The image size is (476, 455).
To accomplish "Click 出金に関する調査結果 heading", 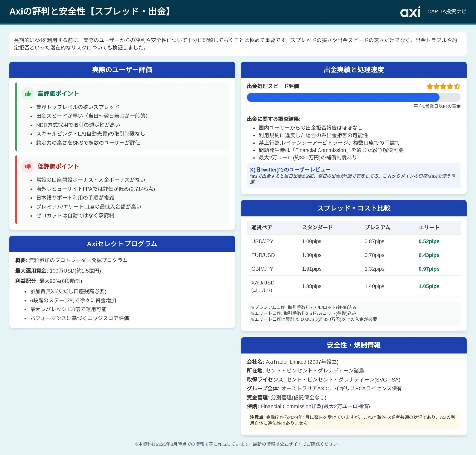I will coord(273,119).
